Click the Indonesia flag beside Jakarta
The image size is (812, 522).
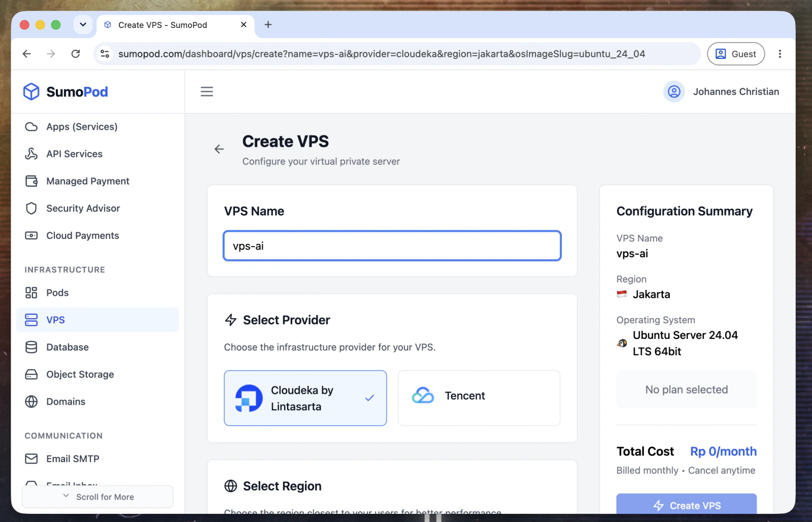click(622, 294)
